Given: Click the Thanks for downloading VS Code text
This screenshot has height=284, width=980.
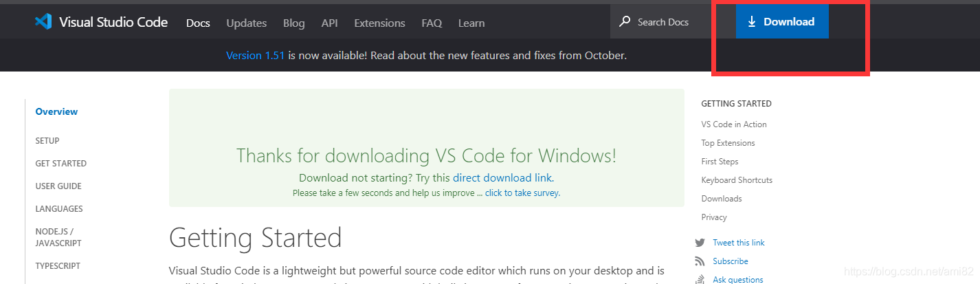Looking at the screenshot, I should click(426, 155).
